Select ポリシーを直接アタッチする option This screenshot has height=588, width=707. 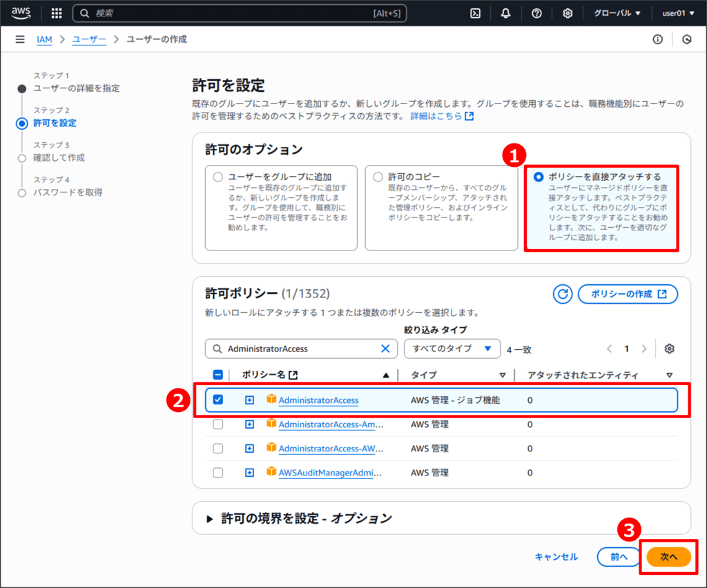(x=539, y=177)
